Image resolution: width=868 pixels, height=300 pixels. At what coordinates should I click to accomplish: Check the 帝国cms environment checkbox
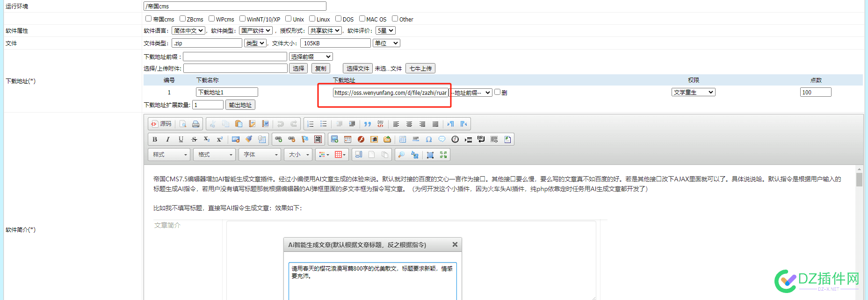click(x=148, y=19)
